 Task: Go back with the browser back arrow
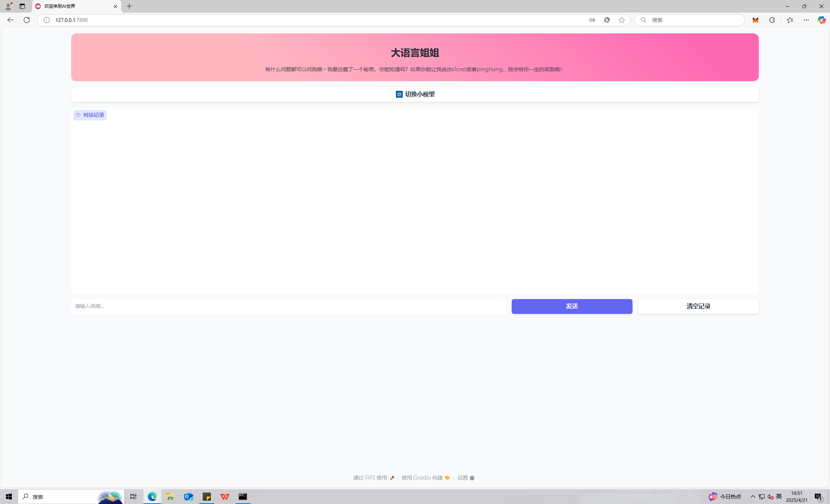(x=10, y=20)
